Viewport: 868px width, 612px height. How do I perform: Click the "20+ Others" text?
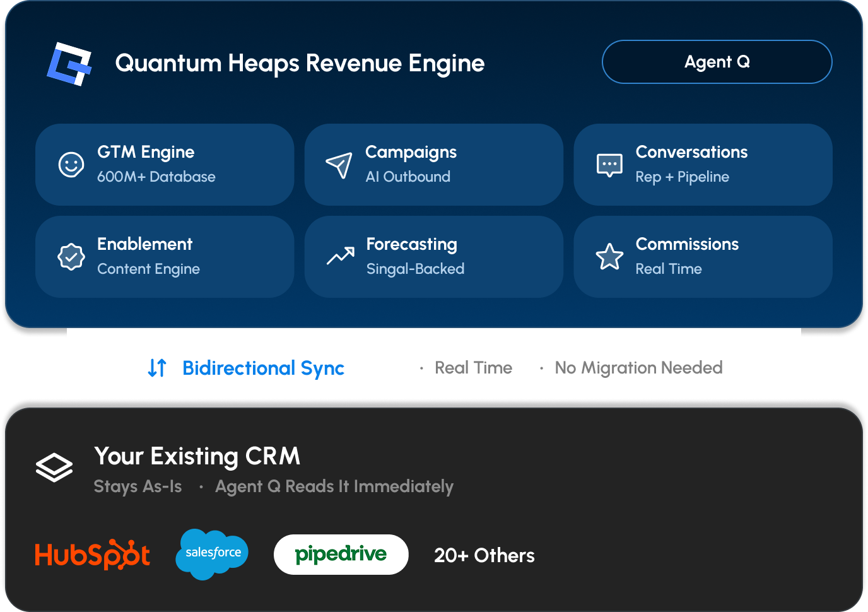(x=484, y=555)
